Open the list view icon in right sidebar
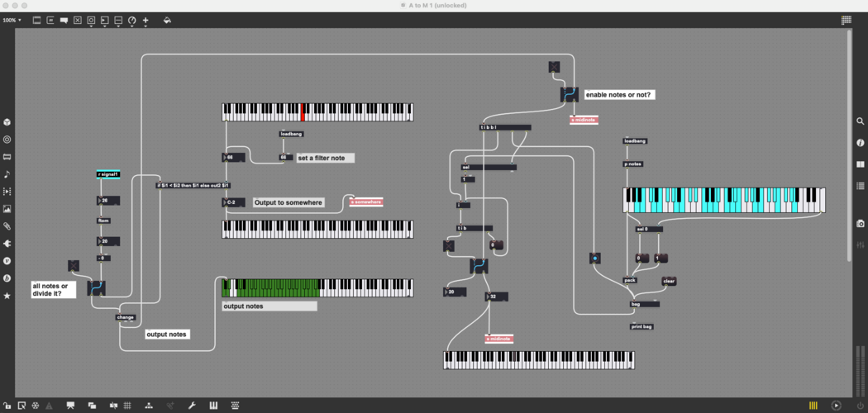868x413 pixels. pos(861,186)
